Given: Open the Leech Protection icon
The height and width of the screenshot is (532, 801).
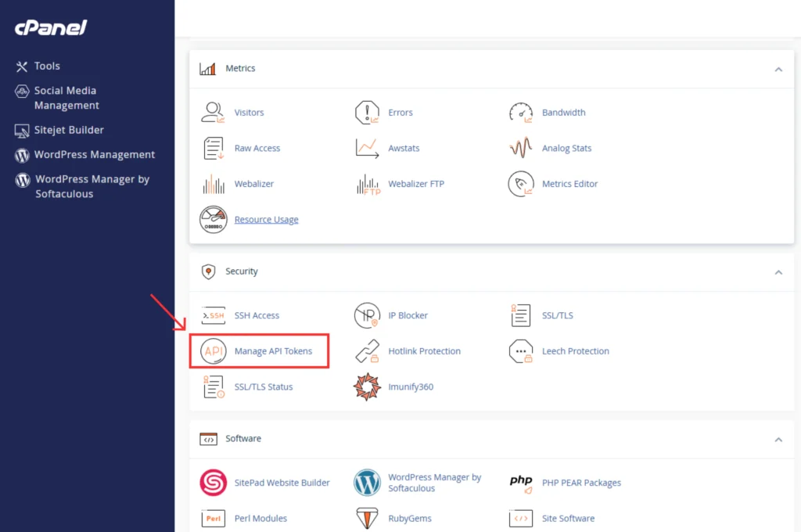Looking at the screenshot, I should 520,351.
